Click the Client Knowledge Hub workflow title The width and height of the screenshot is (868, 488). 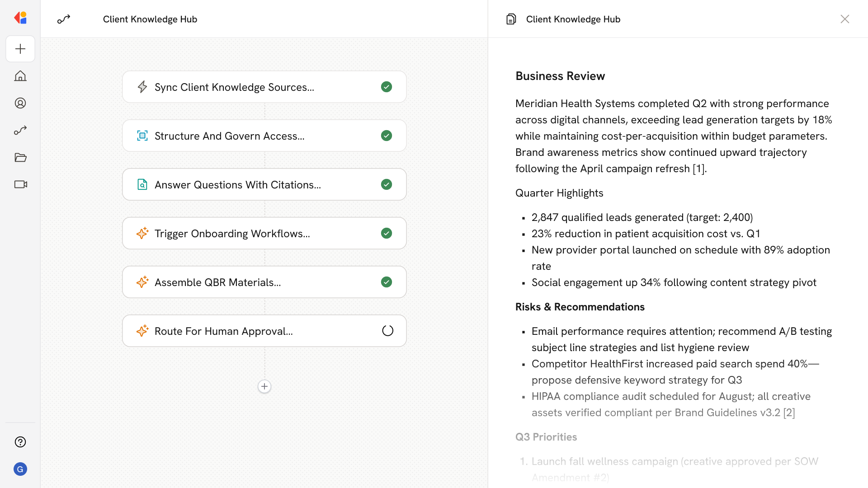[150, 19]
